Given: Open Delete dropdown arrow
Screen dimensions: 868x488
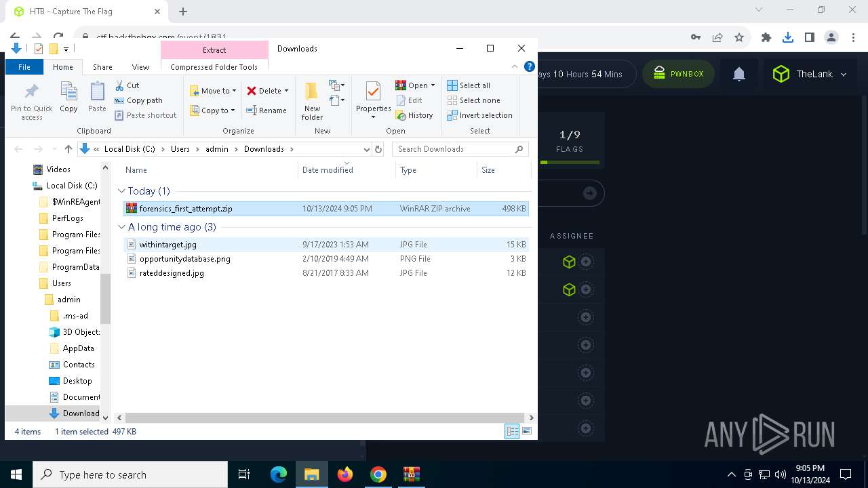Looking at the screenshot, I should (x=286, y=91).
